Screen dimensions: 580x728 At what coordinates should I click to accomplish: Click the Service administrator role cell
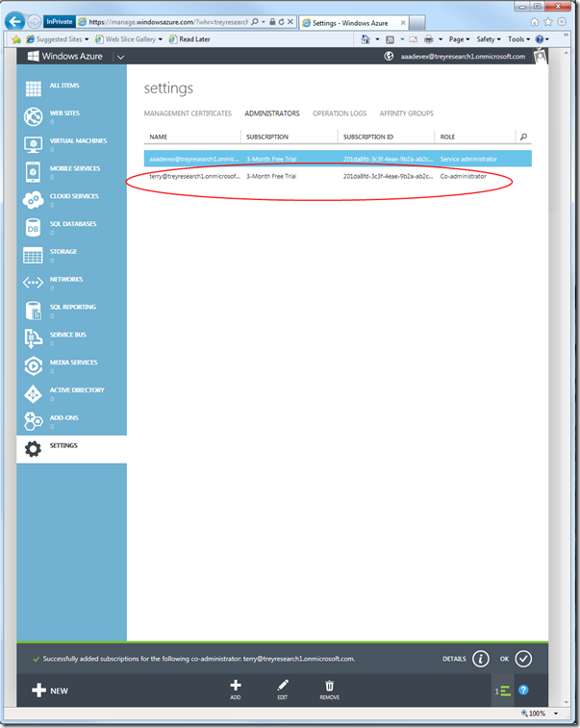(468, 159)
